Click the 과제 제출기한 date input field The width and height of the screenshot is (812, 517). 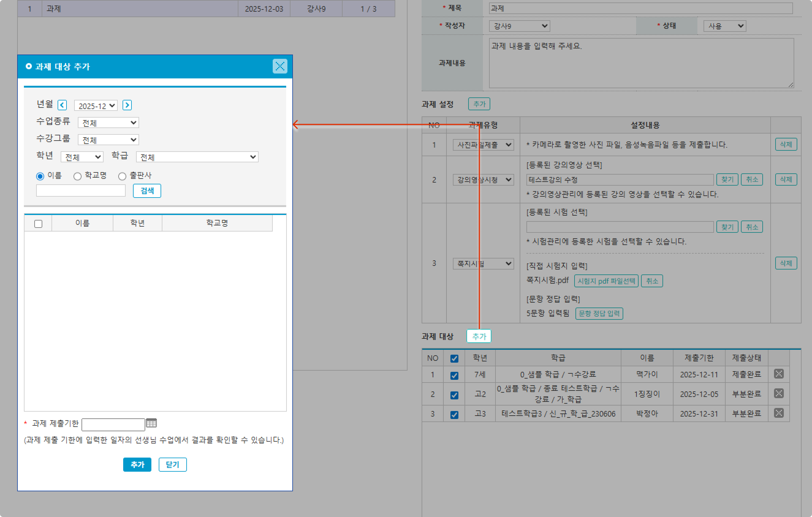[113, 424]
